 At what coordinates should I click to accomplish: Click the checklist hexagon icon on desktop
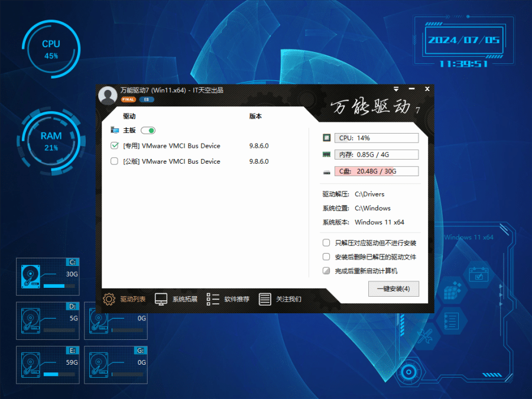pyautogui.click(x=451, y=320)
